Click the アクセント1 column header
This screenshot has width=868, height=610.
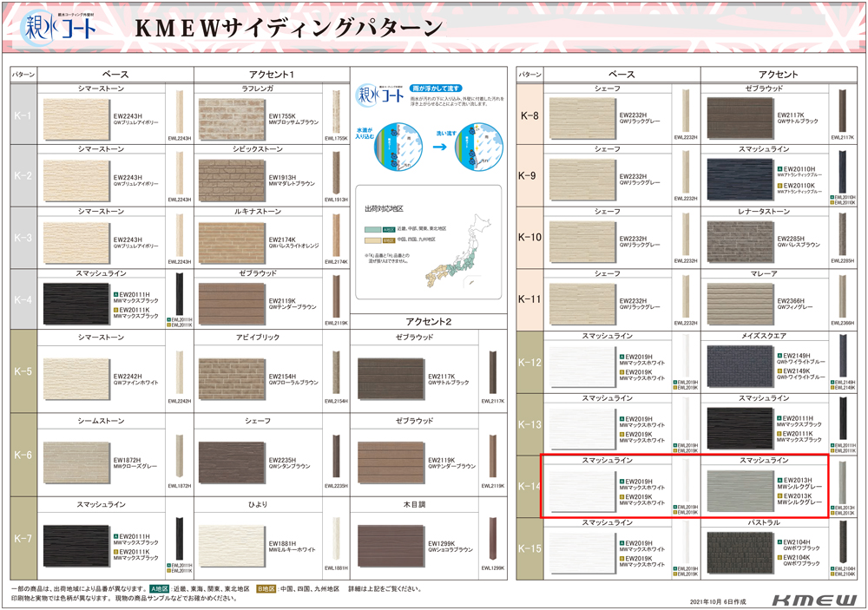[272, 75]
